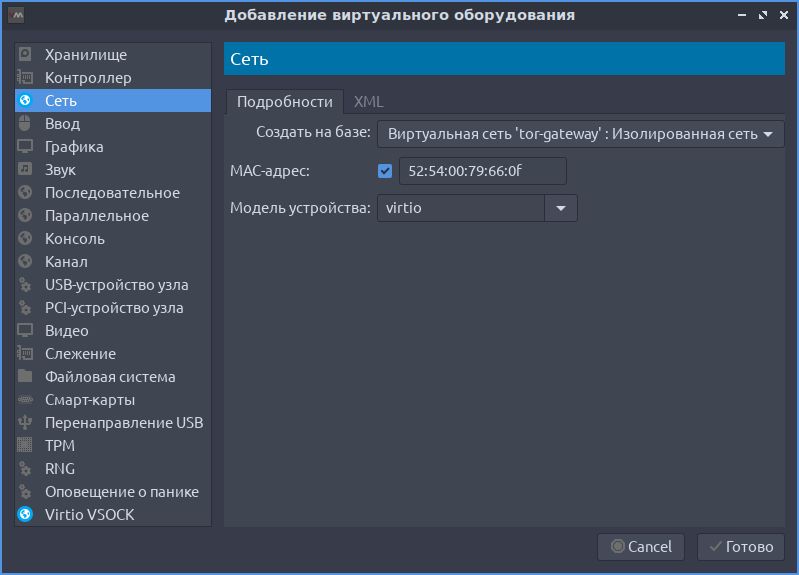This screenshot has height=575, width=799.
Task: Click the virtio device model field
Action: (461, 208)
